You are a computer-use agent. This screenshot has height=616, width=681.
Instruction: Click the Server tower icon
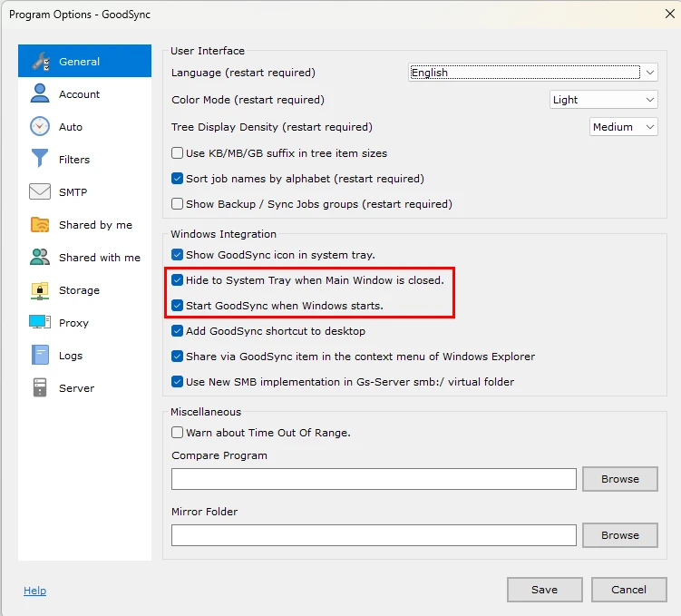click(x=40, y=387)
